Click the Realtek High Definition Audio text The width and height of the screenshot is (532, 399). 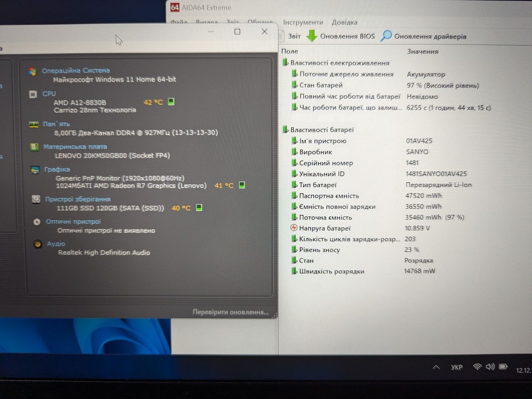(x=104, y=252)
